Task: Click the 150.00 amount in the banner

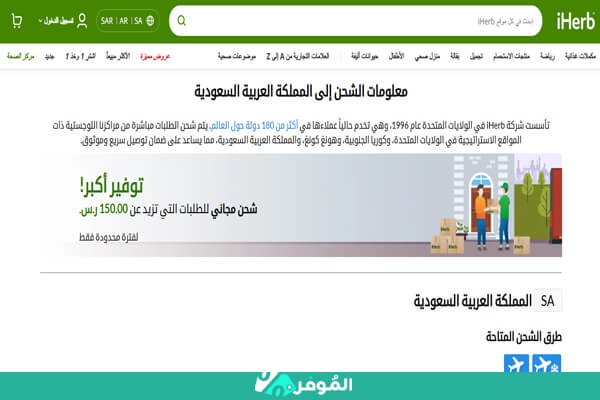Action: [x=114, y=209]
